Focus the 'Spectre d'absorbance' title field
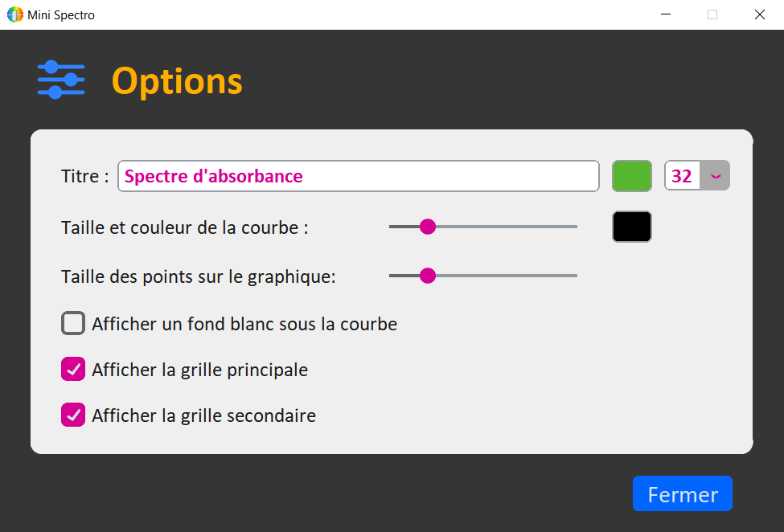The width and height of the screenshot is (784, 532). [x=359, y=176]
